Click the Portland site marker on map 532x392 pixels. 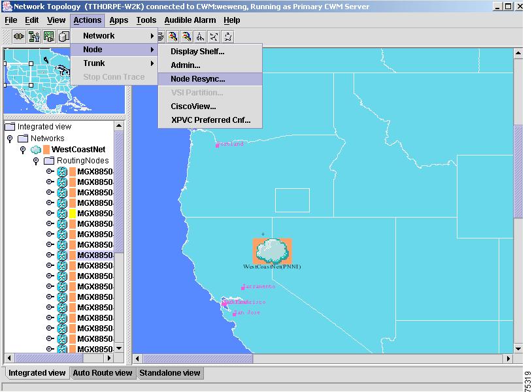point(217,146)
